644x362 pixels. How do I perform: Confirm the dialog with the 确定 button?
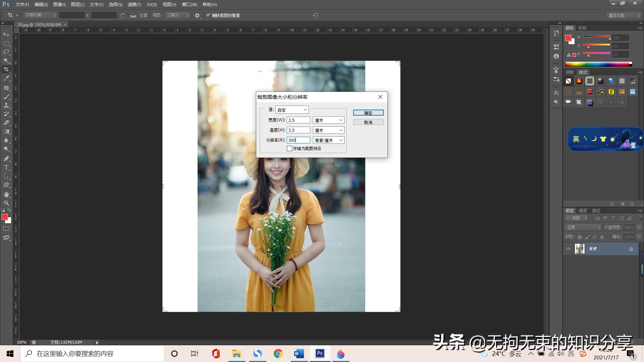(368, 113)
